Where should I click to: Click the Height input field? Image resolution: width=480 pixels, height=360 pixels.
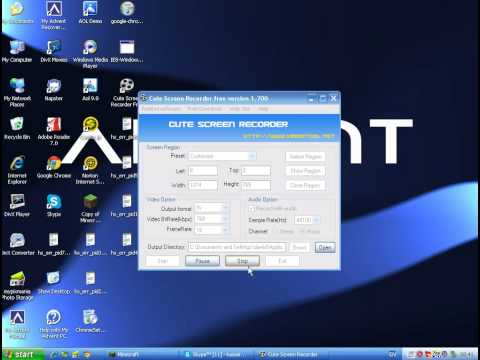pyautogui.click(x=256, y=185)
